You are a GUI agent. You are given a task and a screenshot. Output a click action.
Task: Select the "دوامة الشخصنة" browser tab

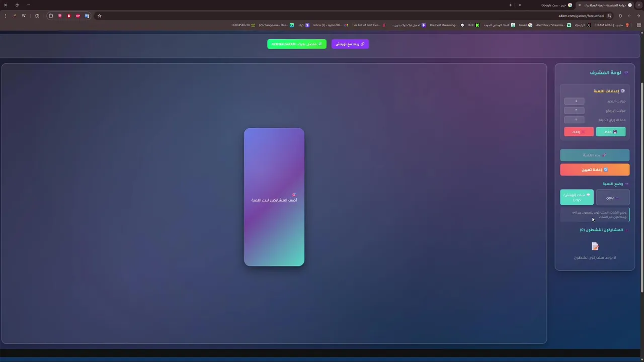[x=605, y=5]
